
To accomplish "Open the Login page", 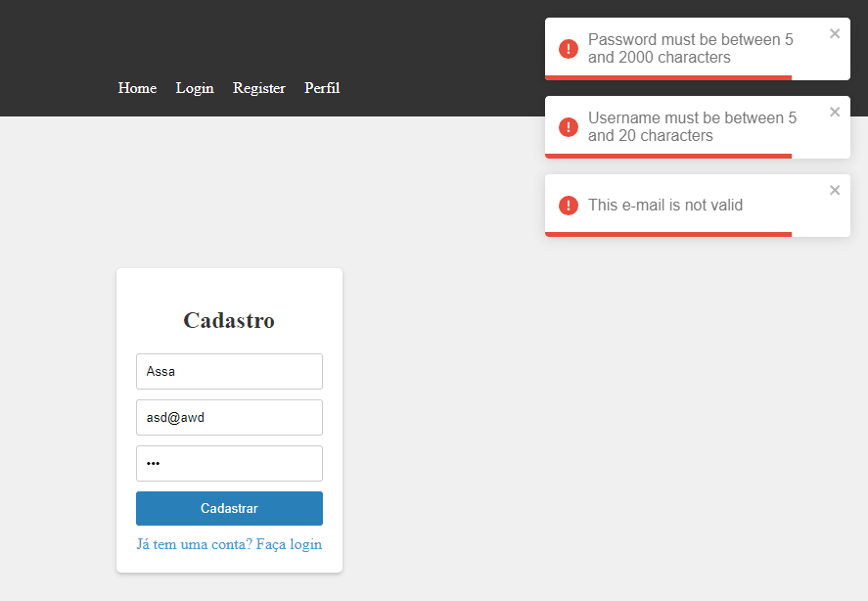I will [x=195, y=88].
